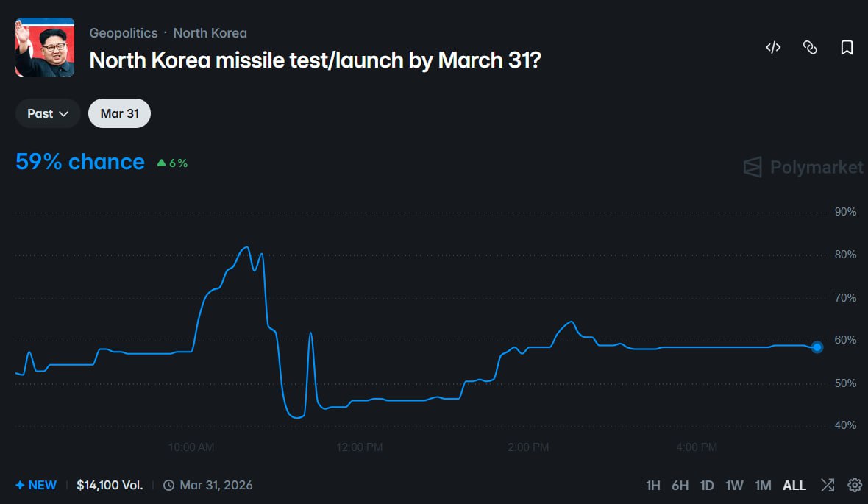Bookmark this market
The width and height of the screenshot is (868, 504).
[847, 48]
